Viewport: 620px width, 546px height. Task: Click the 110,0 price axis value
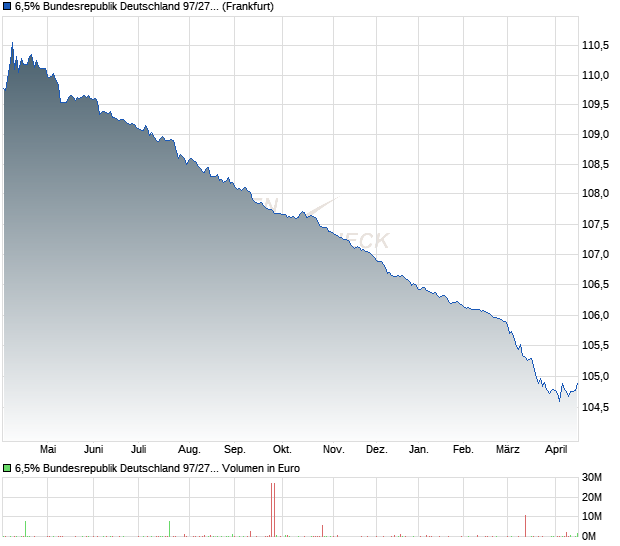click(595, 75)
